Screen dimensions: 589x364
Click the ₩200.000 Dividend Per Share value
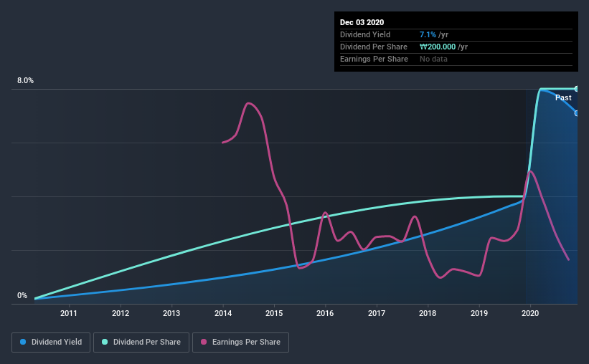438,47
